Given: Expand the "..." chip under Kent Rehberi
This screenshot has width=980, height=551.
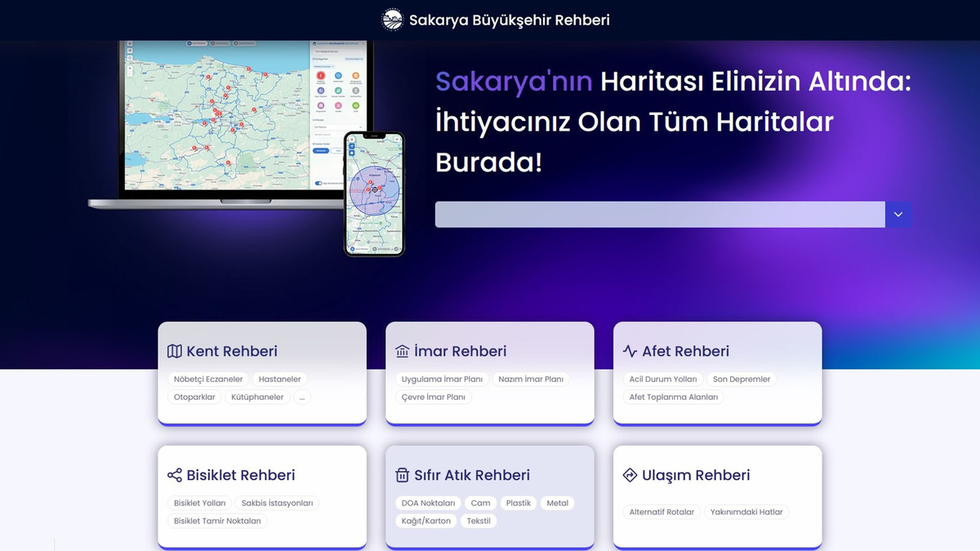Looking at the screenshot, I should [x=301, y=397].
